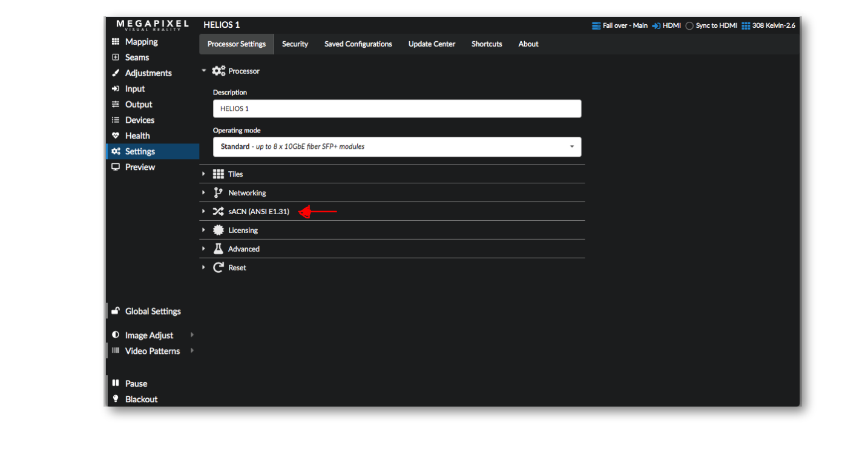Click the Mapping grid icon in sidebar

point(116,42)
